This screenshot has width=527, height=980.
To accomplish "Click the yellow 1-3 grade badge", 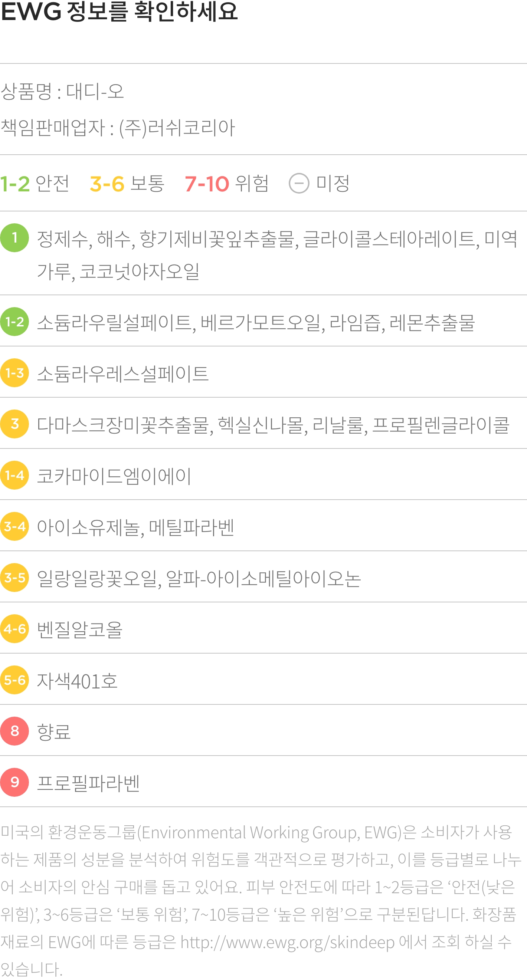I will [14, 373].
